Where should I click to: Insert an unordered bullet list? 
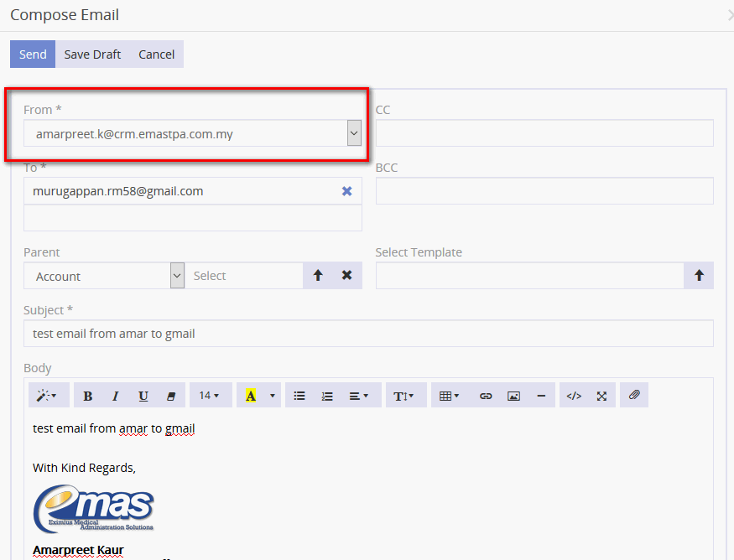click(x=299, y=396)
